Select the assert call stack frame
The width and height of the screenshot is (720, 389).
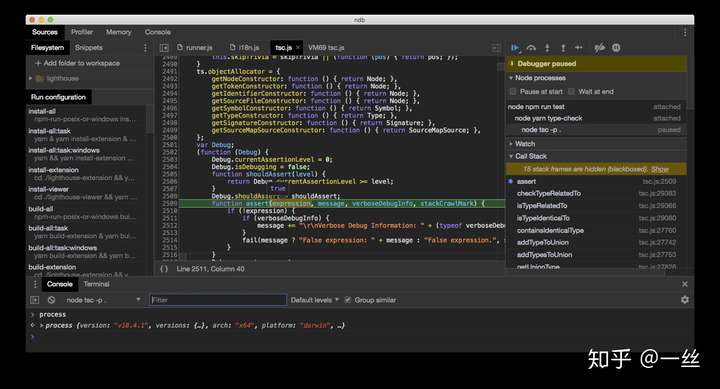pos(596,181)
